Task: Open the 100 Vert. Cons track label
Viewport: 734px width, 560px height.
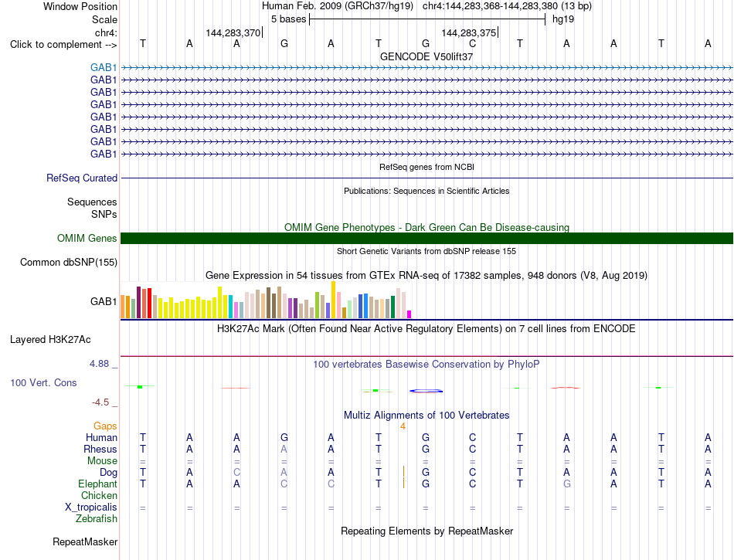Action: click(x=43, y=382)
